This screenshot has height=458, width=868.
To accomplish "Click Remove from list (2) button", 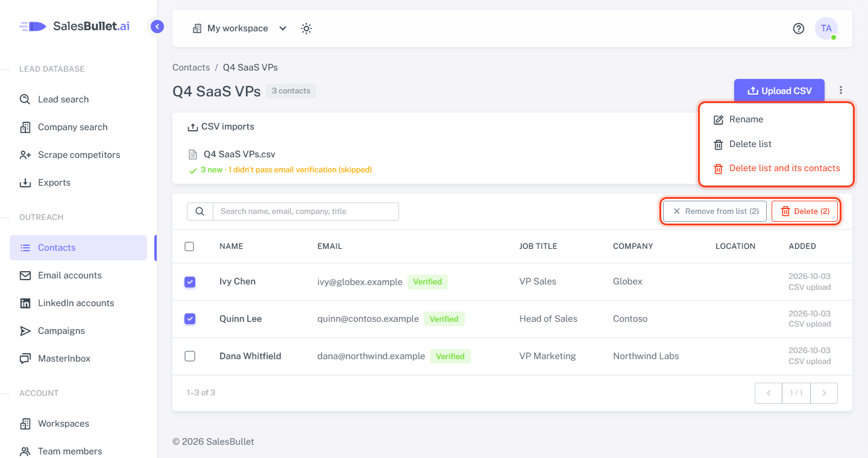I will coord(715,212).
